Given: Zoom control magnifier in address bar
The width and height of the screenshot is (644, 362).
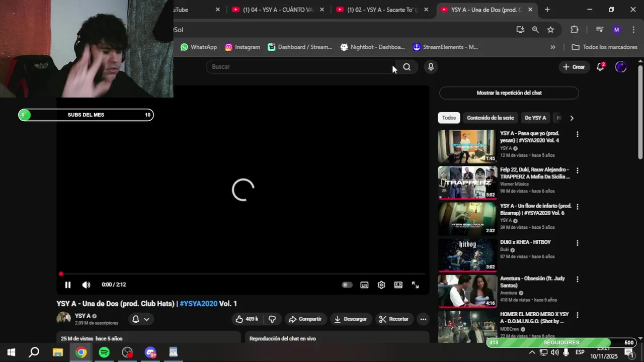Looking at the screenshot, I should [x=535, y=30].
